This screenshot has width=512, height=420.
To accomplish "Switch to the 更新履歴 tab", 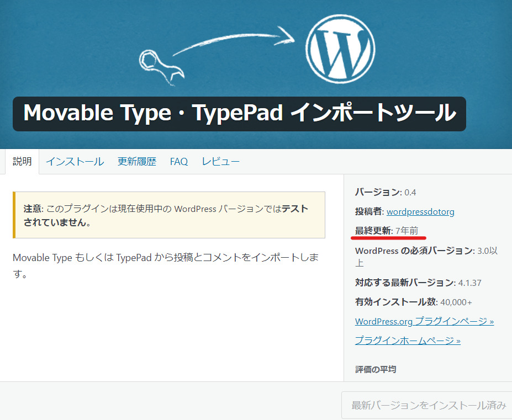I will click(137, 162).
